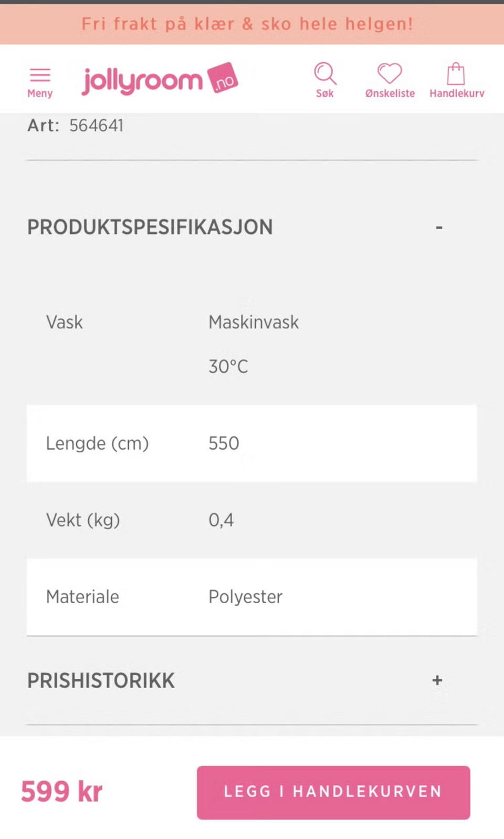Open the Søk magnifier icon
Screen dimensions: 504x839
point(325,74)
